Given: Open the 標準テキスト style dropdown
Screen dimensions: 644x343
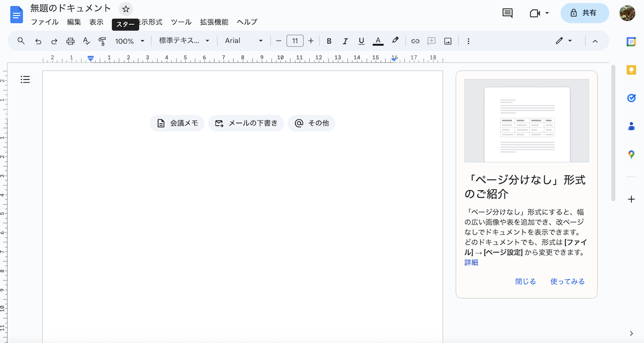Looking at the screenshot, I should pos(184,41).
